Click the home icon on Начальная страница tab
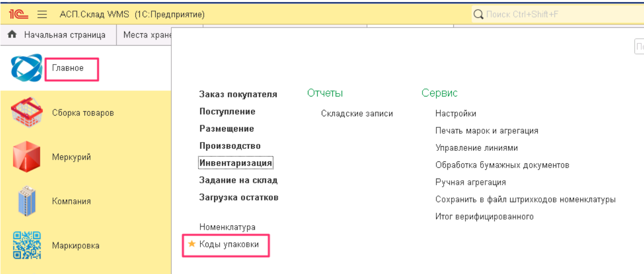Screen dimensions: 644x274 tap(12, 35)
